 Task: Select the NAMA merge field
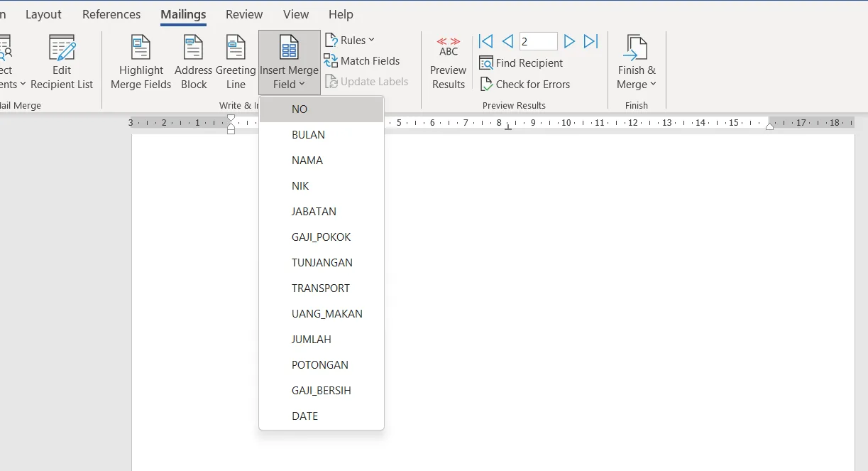tap(322, 161)
